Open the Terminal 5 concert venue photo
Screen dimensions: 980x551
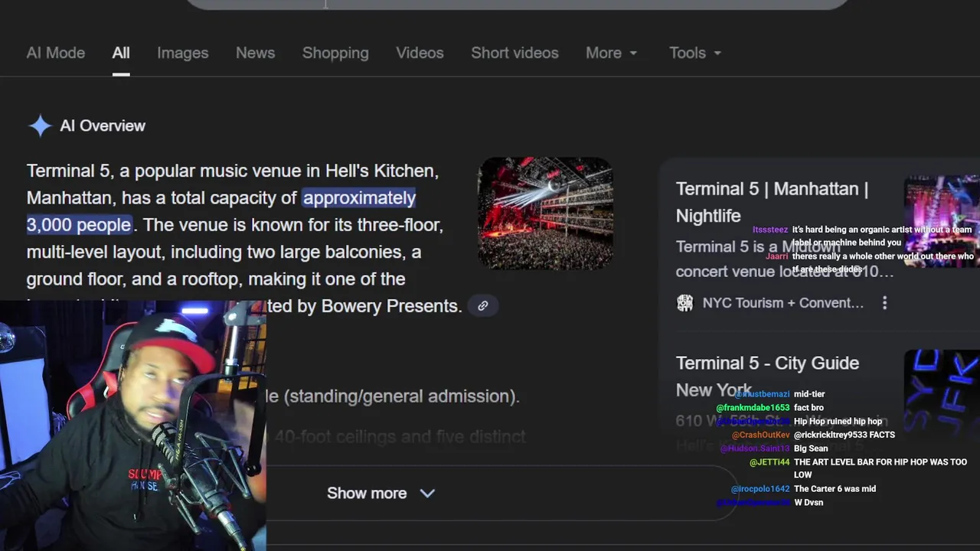coord(545,214)
